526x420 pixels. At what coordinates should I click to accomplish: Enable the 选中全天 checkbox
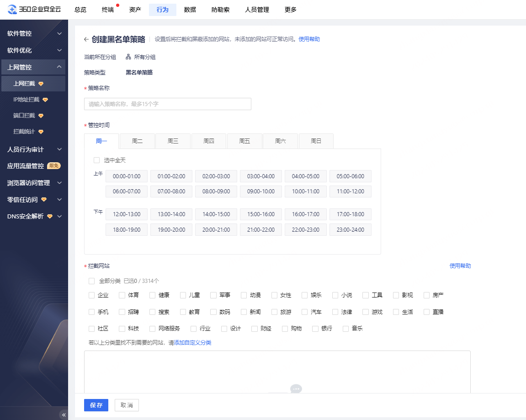coord(96,160)
